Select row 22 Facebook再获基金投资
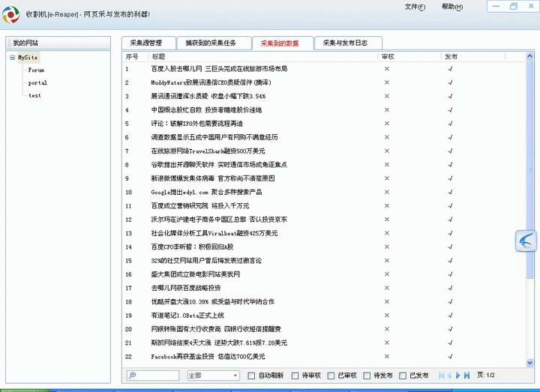The height and width of the screenshot is (392, 540). pos(324,357)
